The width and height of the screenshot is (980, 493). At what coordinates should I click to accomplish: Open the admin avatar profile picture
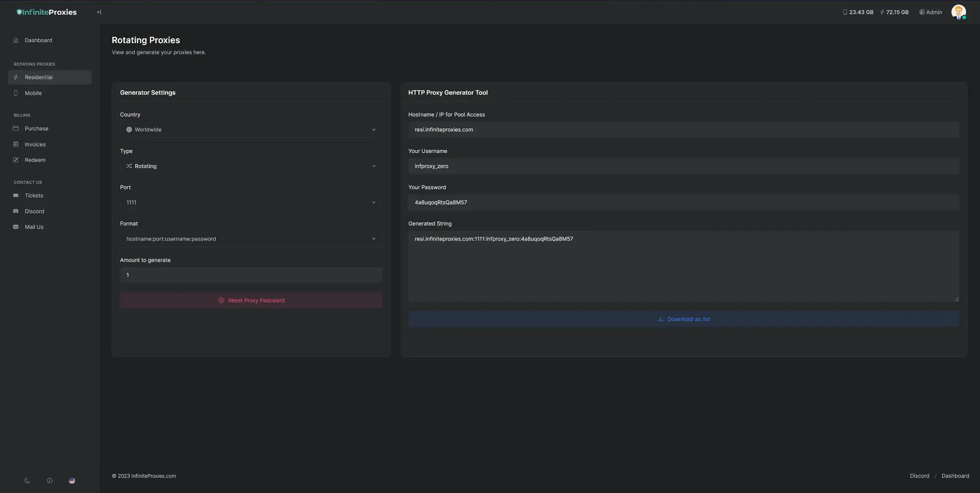coord(958,12)
